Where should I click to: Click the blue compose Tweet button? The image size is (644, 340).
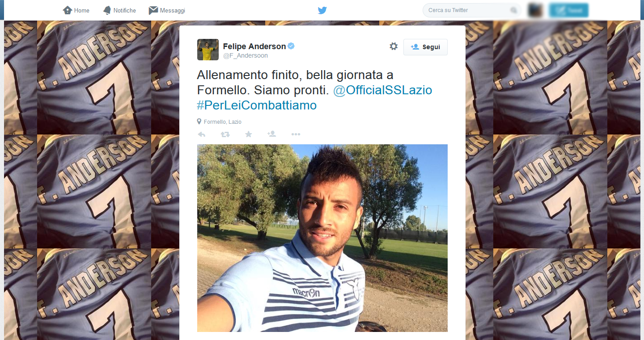coord(568,10)
